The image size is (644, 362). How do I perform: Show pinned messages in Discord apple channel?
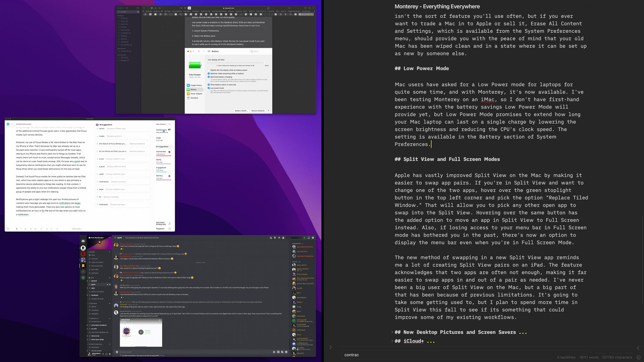pyautogui.click(x=279, y=238)
